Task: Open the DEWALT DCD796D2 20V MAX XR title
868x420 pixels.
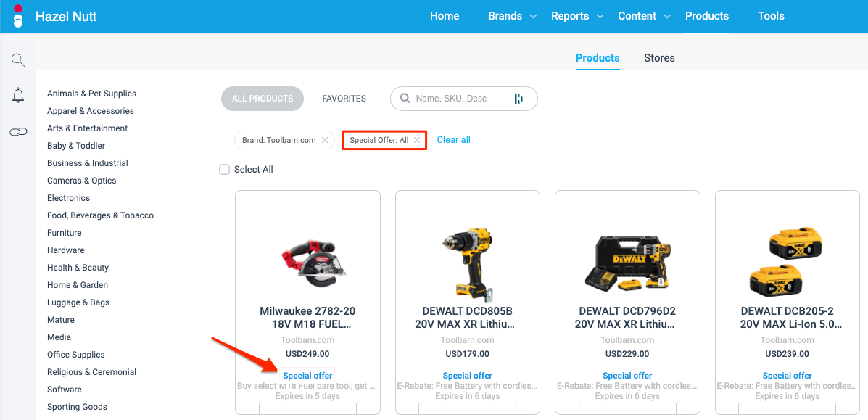Action: [x=627, y=318]
